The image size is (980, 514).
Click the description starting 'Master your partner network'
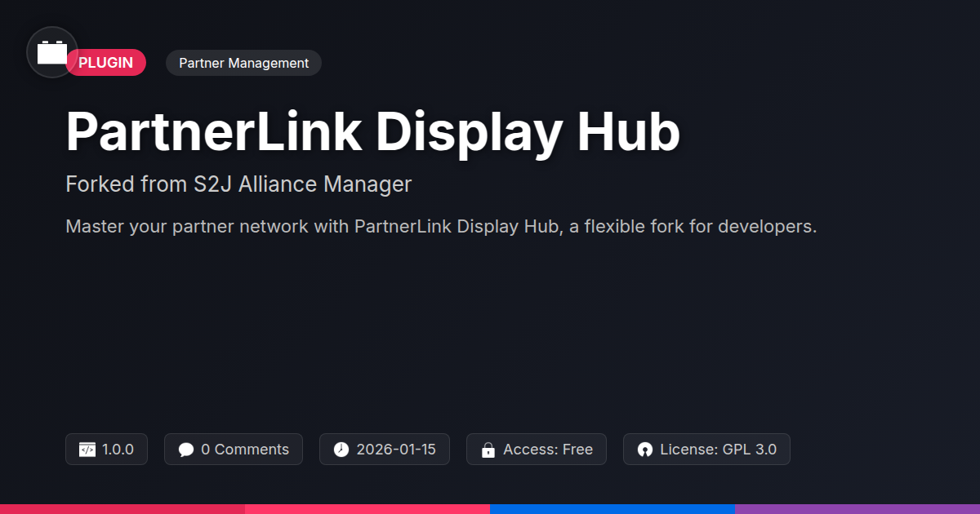tap(441, 227)
